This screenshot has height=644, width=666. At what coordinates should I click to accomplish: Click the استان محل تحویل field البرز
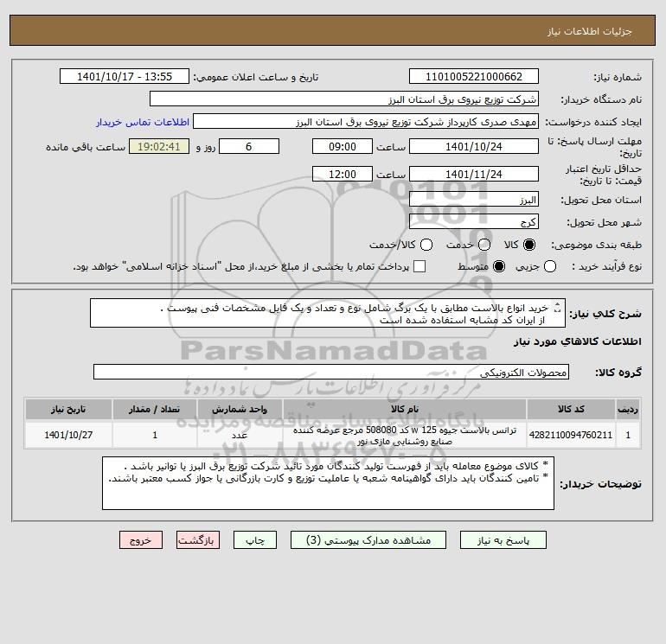point(474,200)
